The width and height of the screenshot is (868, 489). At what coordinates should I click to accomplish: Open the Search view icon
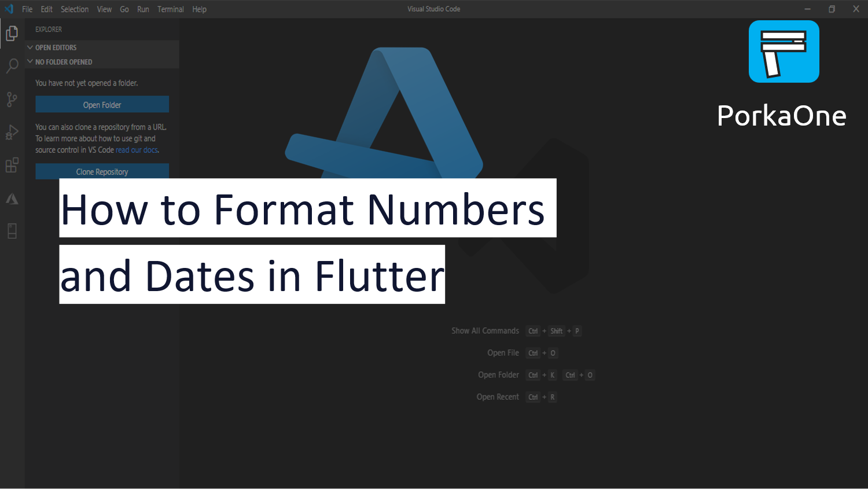coord(12,66)
